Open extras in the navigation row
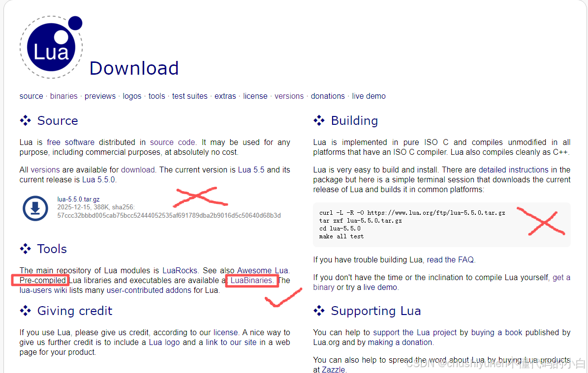Image resolution: width=588 pixels, height=373 pixels. point(225,96)
